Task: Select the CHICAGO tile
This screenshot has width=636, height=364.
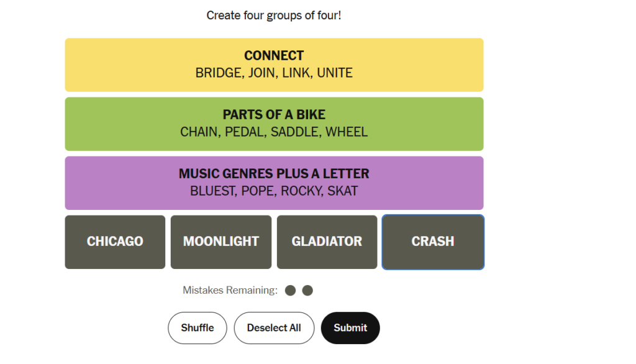Action: pyautogui.click(x=115, y=242)
